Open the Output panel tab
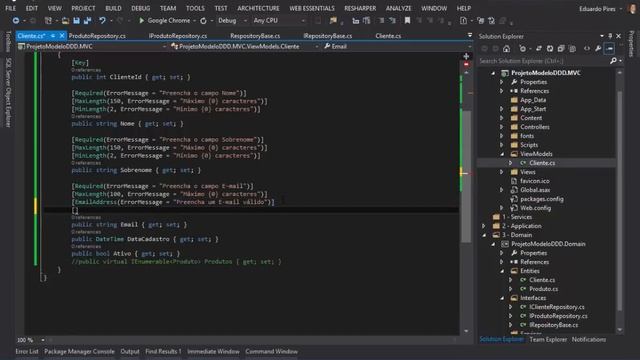 [x=130, y=351]
